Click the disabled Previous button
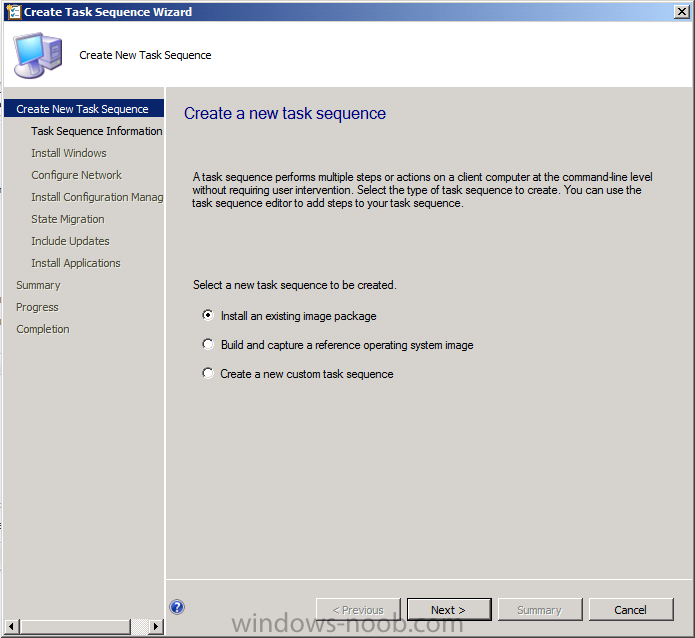Screen dimensions: 695x638 click(358, 610)
